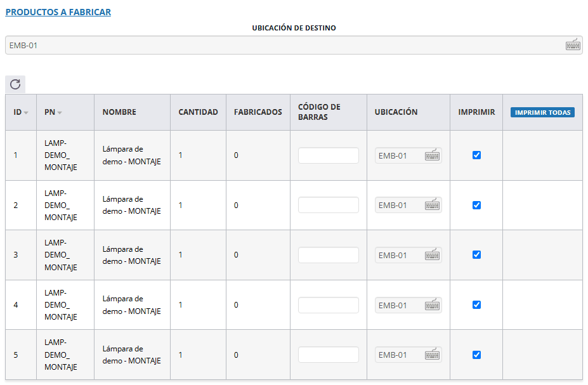Image resolution: width=588 pixels, height=385 pixels.
Task: Focus the Ubicación de Destino input field
Action: tap(294, 46)
